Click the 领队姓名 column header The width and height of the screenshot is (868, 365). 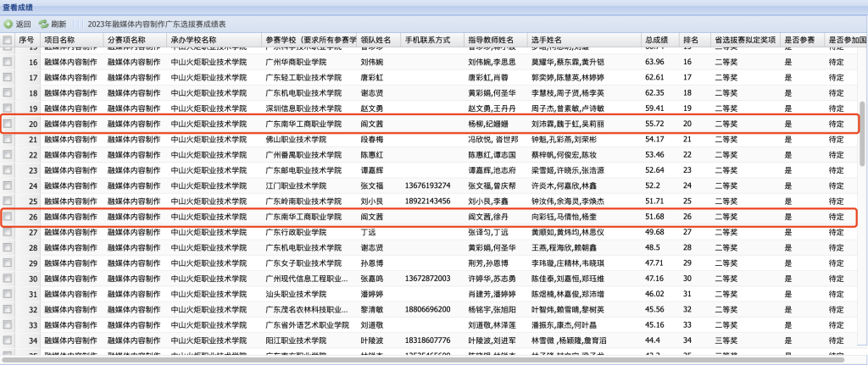[x=376, y=40]
